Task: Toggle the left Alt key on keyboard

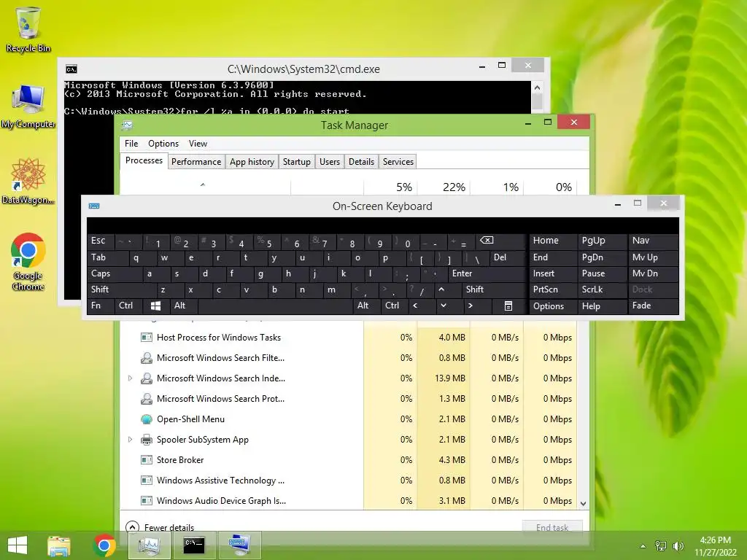Action: 183,306
